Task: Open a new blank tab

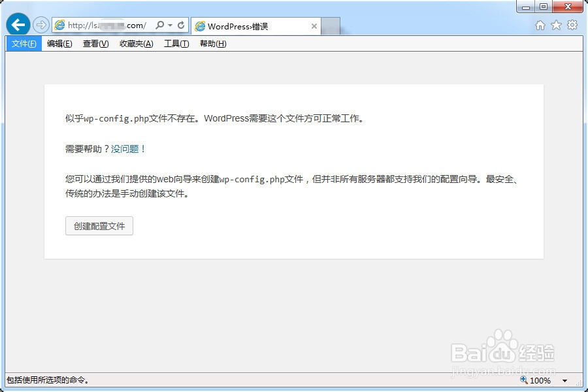Action: pos(331,26)
